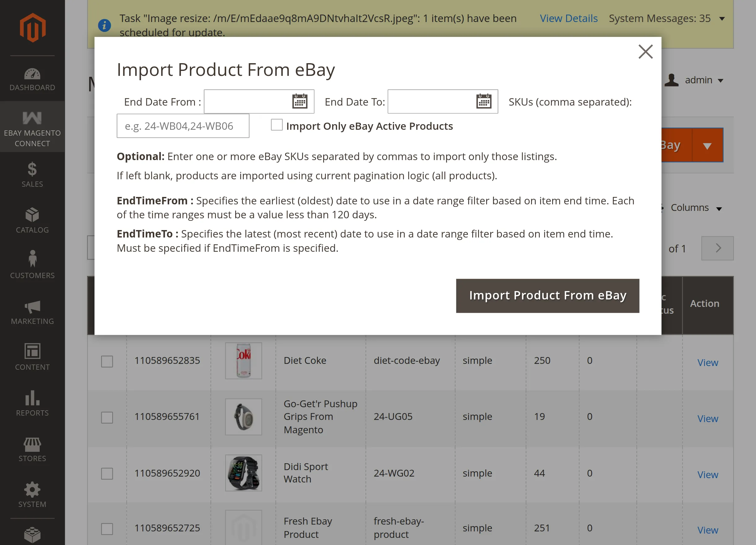Click the Diet Coke product thumbnail
The height and width of the screenshot is (545, 756).
244,361
